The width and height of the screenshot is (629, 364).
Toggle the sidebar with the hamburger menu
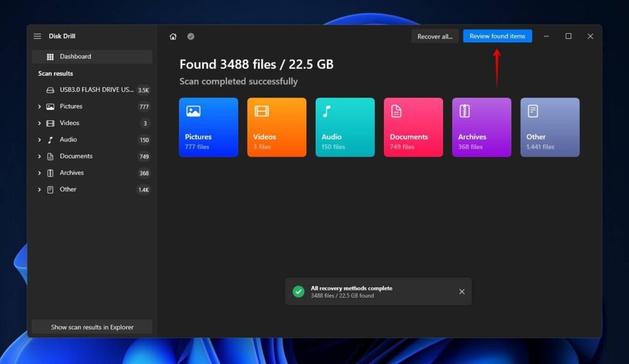37,36
